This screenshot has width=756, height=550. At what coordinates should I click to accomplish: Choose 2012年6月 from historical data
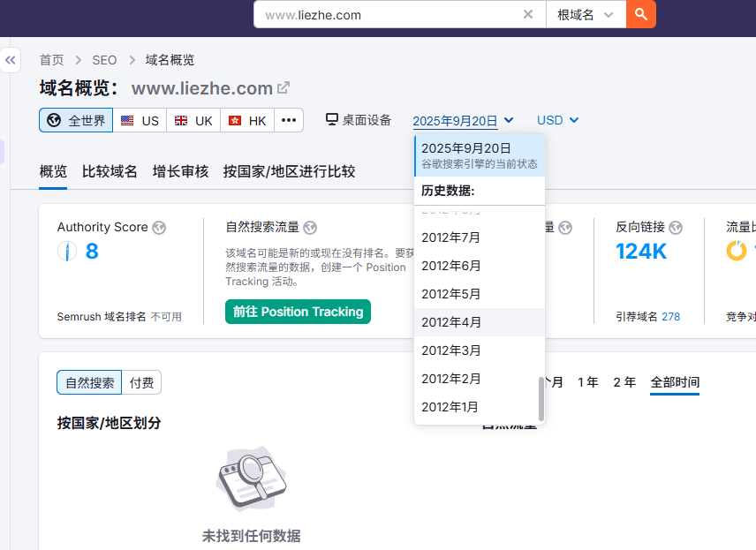(x=480, y=266)
